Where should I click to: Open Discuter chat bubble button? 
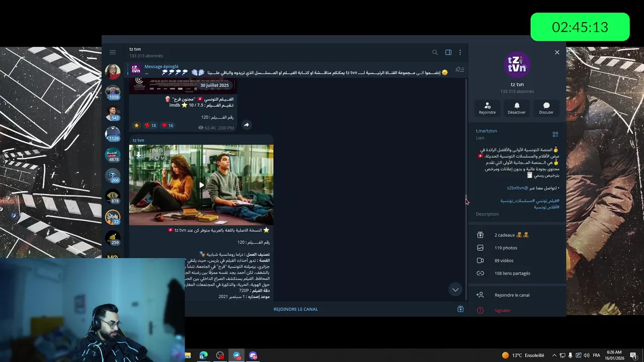pos(546,108)
